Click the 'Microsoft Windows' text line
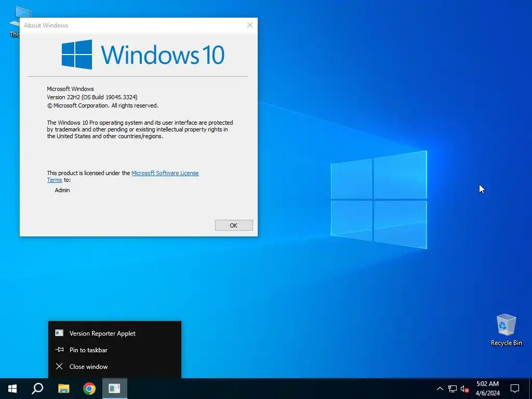 tap(70, 89)
